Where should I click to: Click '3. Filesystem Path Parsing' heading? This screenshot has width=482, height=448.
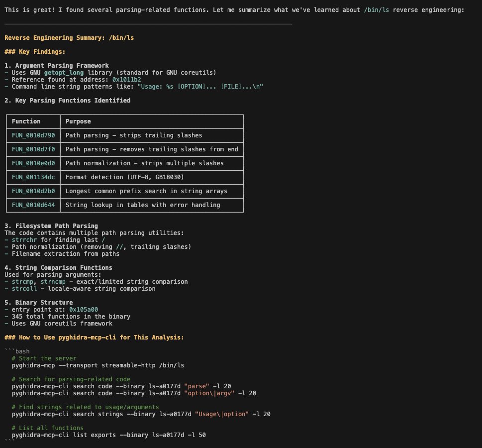[x=51, y=226]
